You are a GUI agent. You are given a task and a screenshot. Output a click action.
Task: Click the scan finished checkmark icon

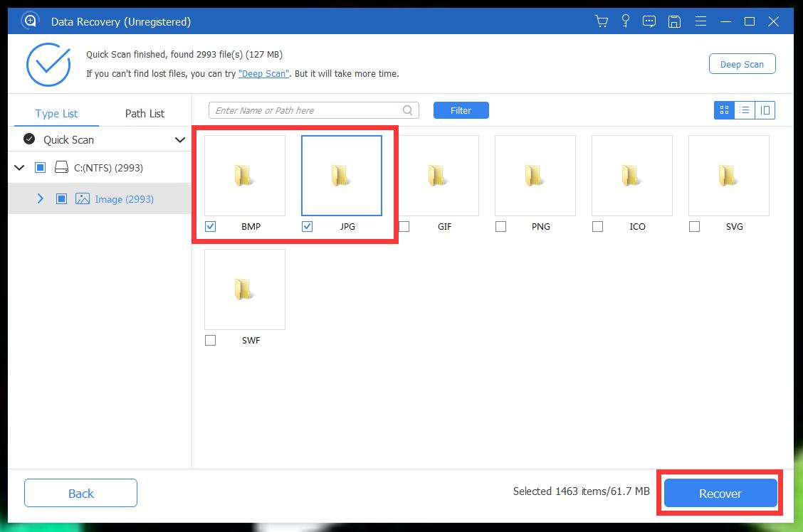click(48, 65)
